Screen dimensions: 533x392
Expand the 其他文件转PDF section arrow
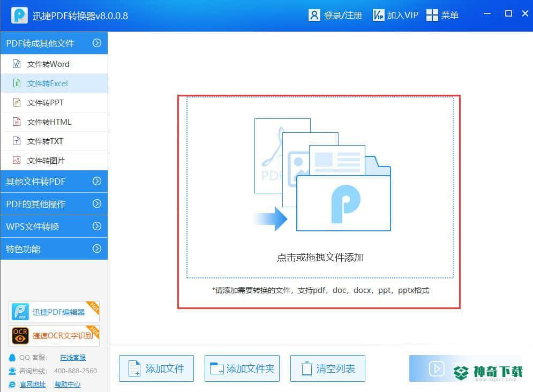97,181
